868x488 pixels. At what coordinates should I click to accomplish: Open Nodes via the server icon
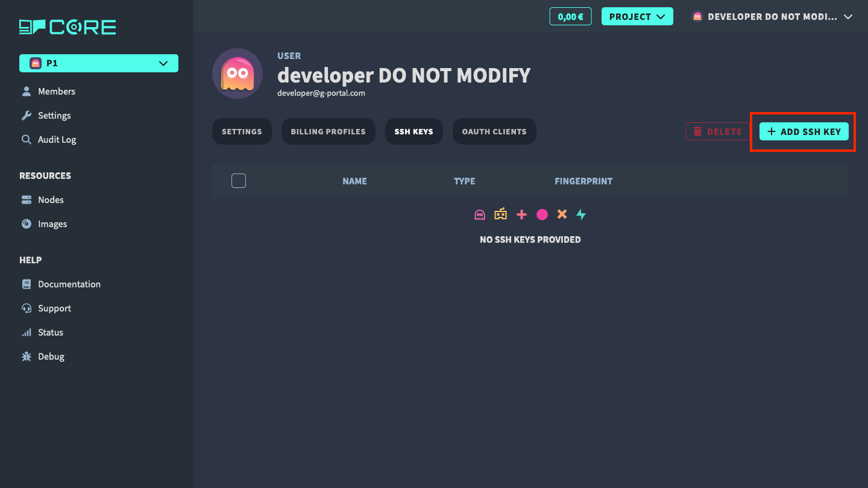click(x=27, y=200)
